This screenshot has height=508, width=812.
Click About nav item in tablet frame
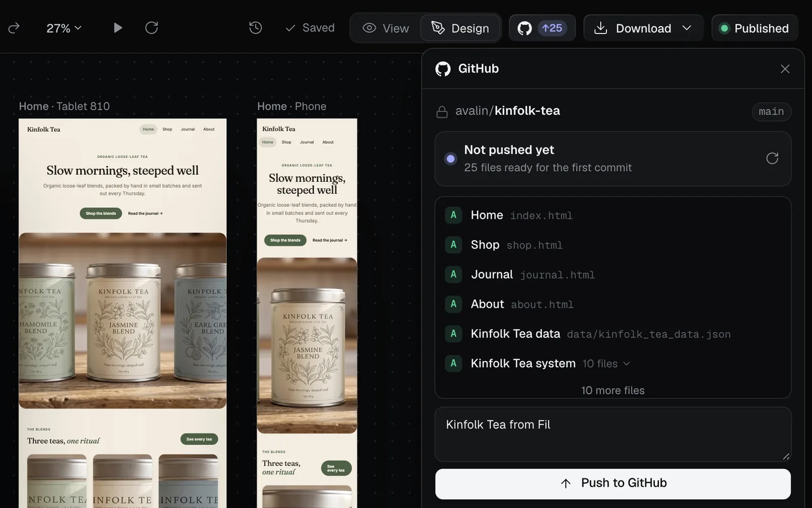[209, 130]
